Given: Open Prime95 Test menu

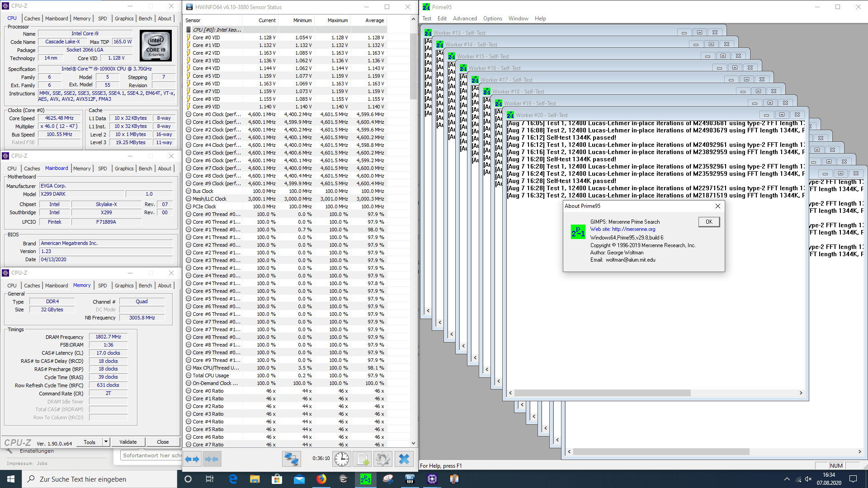Looking at the screenshot, I should (x=427, y=19).
